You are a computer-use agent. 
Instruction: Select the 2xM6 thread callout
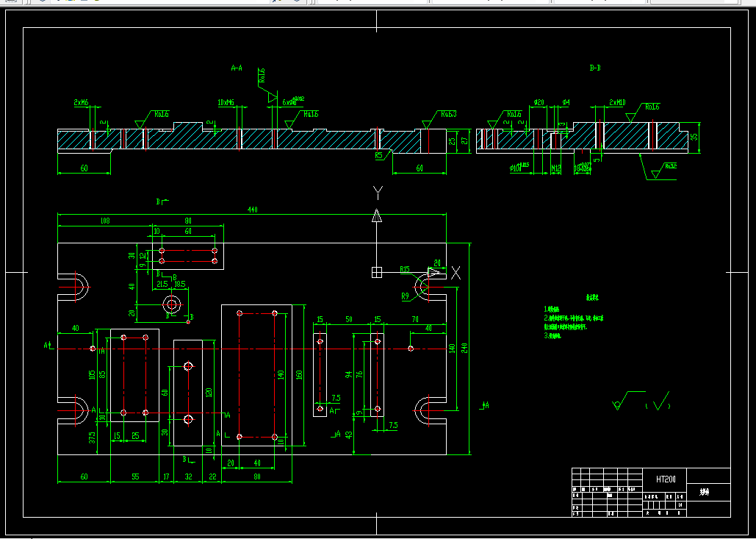(x=81, y=103)
